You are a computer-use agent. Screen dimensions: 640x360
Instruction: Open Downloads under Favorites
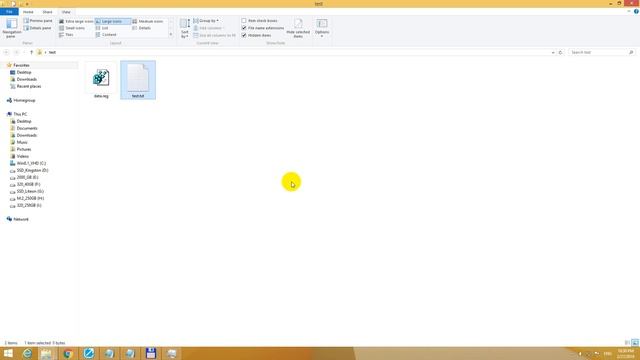pyautogui.click(x=27, y=79)
